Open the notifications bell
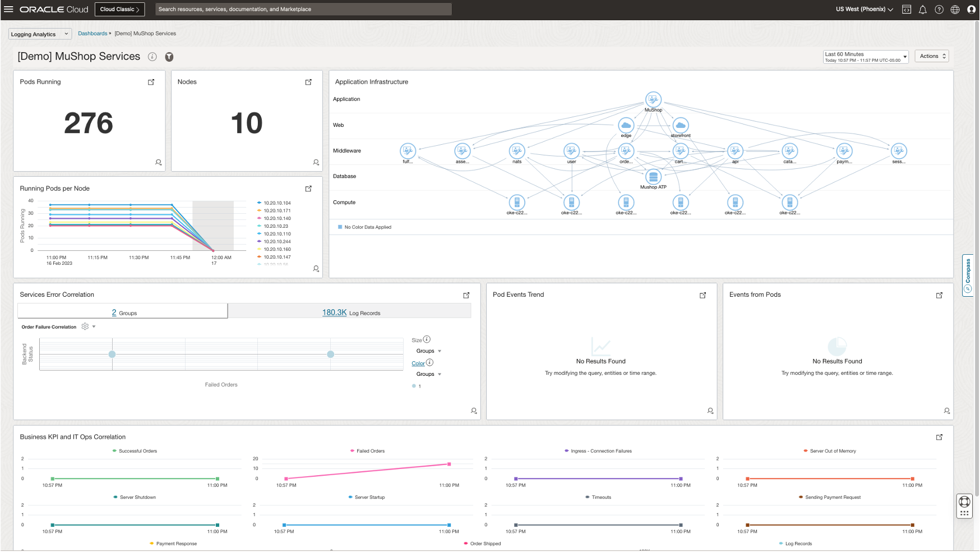Screen dimensions: 980x552 pos(923,10)
